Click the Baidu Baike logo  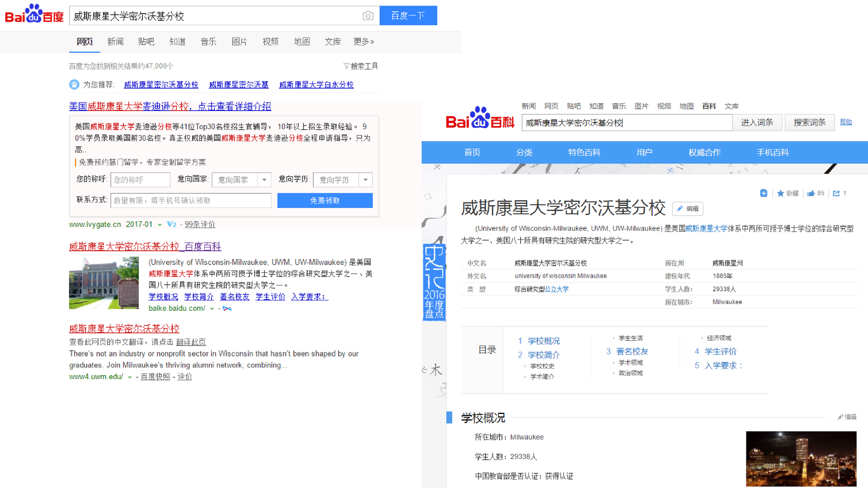click(x=480, y=118)
